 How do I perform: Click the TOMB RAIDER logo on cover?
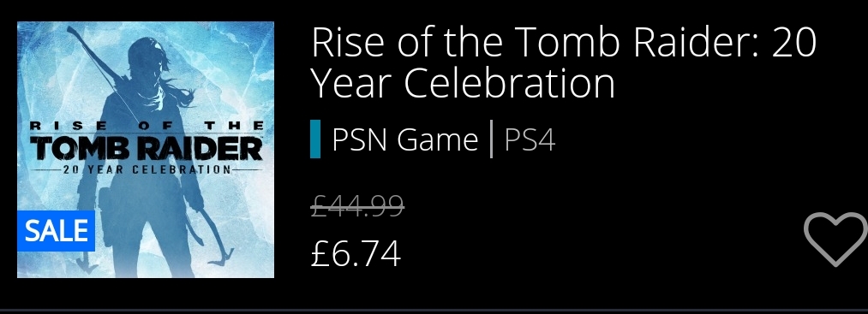(x=146, y=149)
